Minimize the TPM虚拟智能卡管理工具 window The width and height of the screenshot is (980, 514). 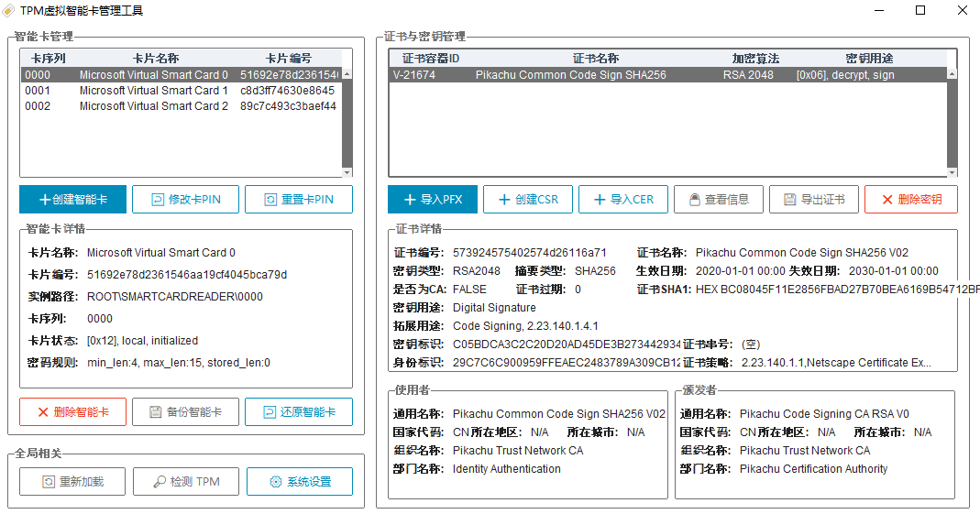click(x=879, y=10)
